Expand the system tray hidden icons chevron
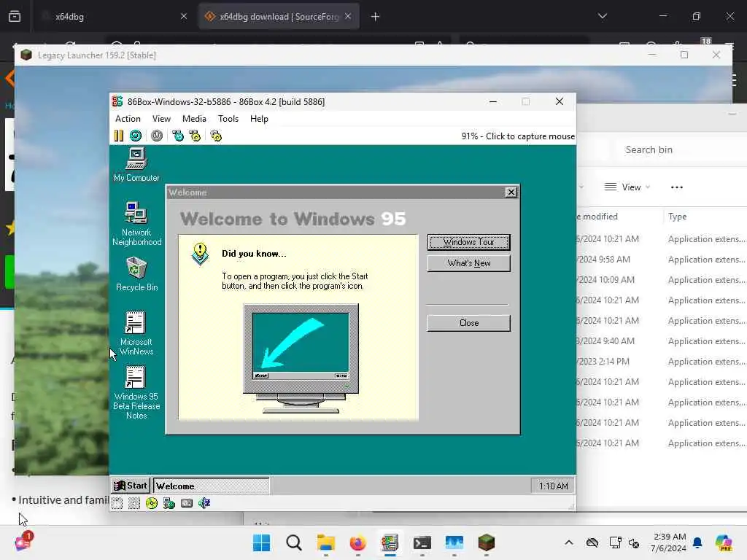747x560 pixels. pyautogui.click(x=569, y=542)
